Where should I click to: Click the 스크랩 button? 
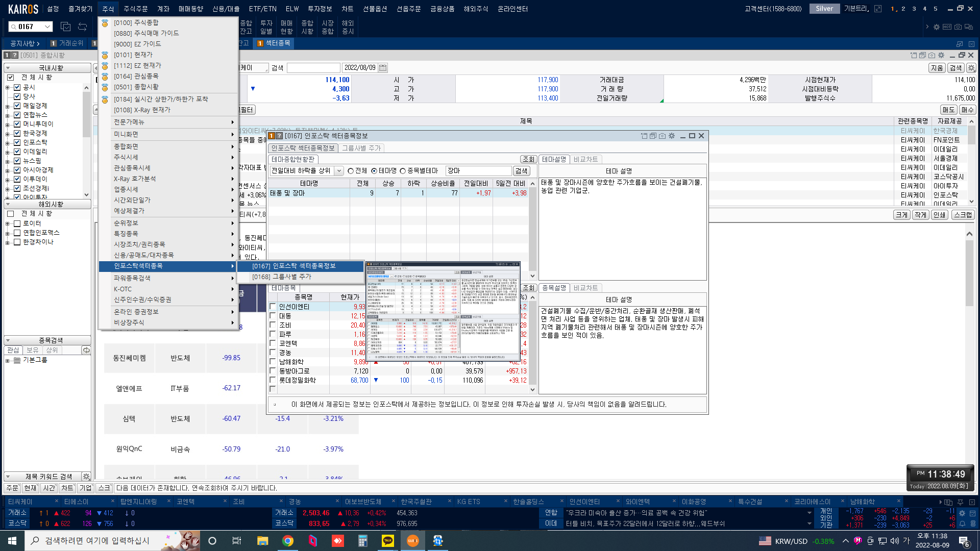pyautogui.click(x=963, y=215)
